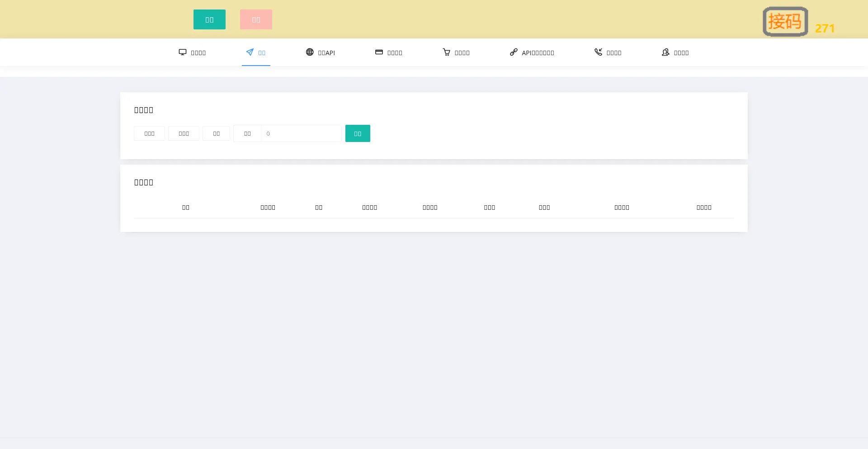Select the third, two-character filter option
The height and width of the screenshot is (449, 868).
coord(216,133)
